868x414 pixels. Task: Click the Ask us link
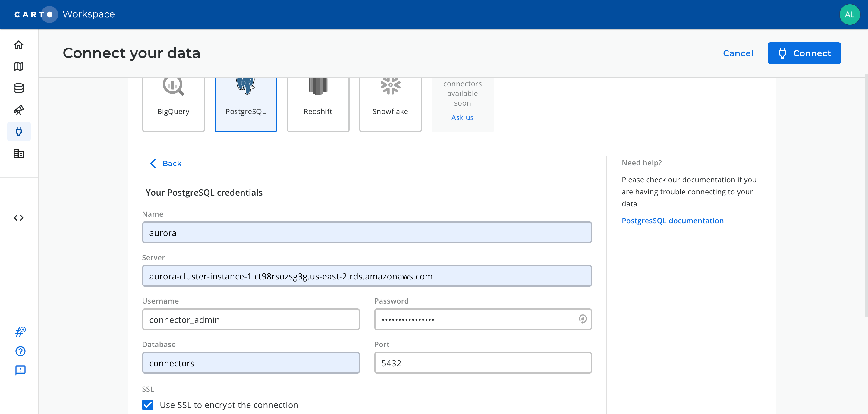pyautogui.click(x=462, y=117)
